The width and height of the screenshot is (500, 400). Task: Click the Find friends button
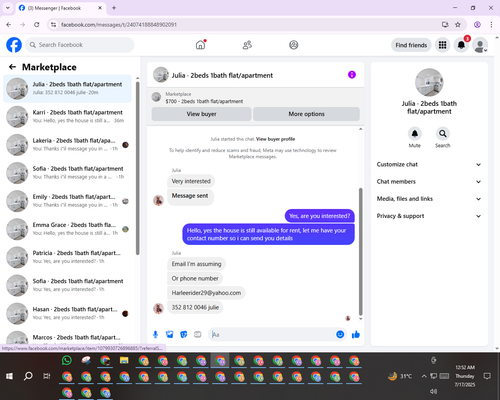411,45
